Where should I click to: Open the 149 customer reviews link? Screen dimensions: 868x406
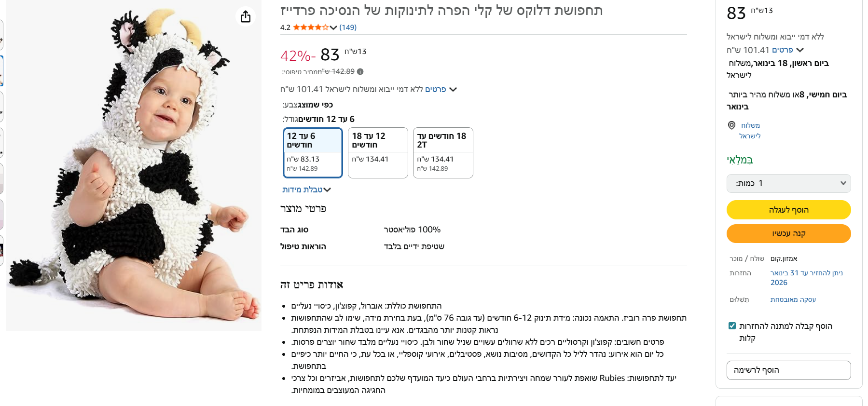click(348, 27)
